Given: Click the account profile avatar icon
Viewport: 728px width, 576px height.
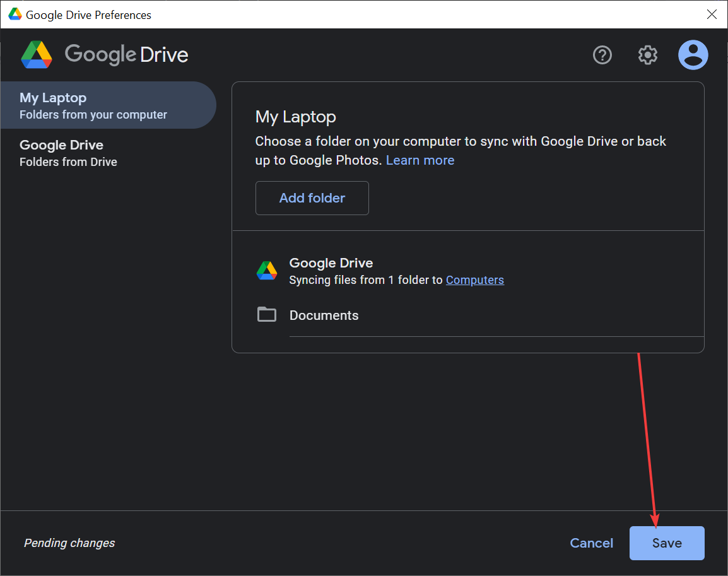Looking at the screenshot, I should coord(693,55).
